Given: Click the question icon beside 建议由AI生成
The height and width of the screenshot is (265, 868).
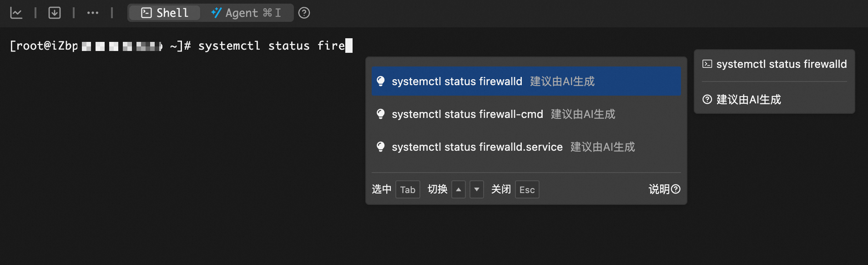Looking at the screenshot, I should click(x=707, y=99).
